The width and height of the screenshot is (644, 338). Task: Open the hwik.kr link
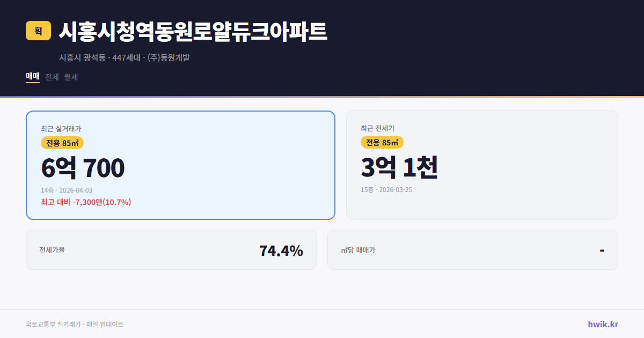602,324
